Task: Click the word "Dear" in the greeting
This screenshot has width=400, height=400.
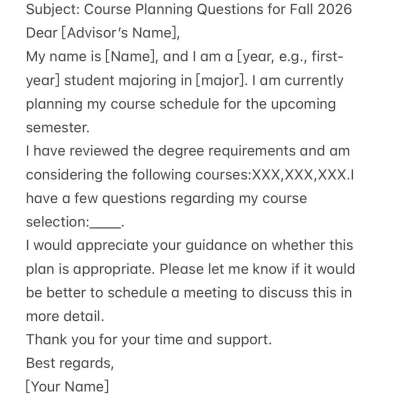Action: tap(42, 33)
